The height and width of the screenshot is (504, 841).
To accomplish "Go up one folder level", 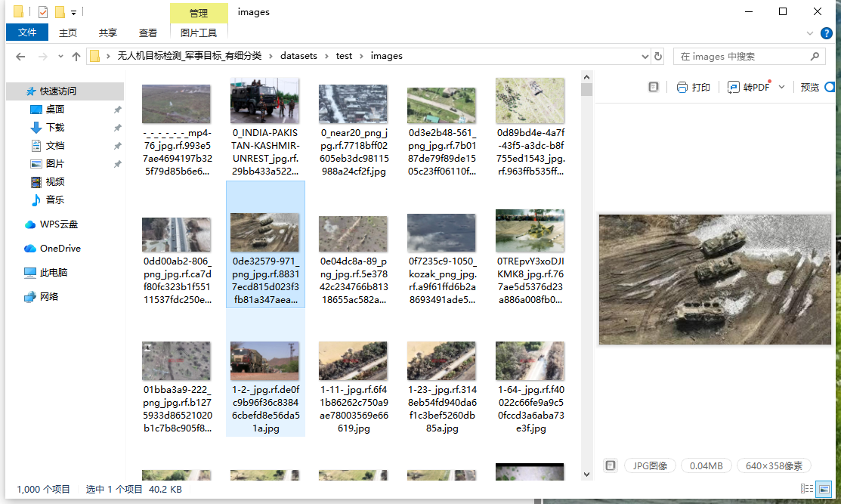I will (x=76, y=57).
